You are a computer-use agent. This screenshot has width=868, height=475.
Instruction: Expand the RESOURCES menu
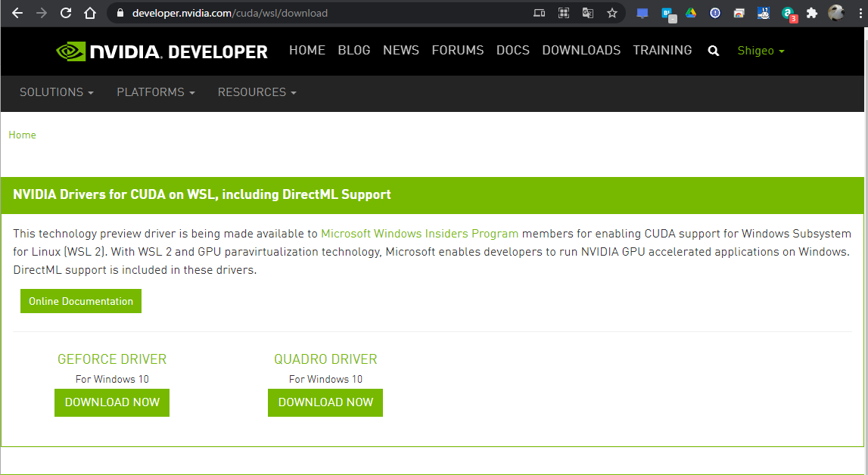click(257, 92)
